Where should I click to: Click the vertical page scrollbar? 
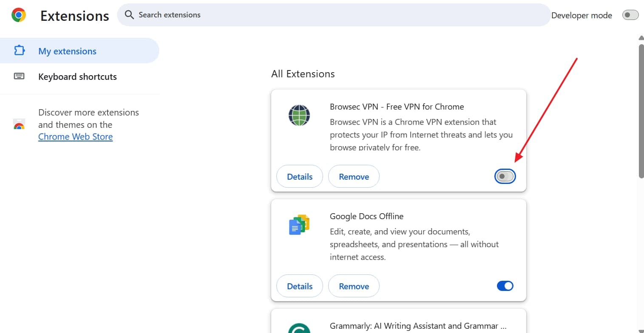point(641,110)
